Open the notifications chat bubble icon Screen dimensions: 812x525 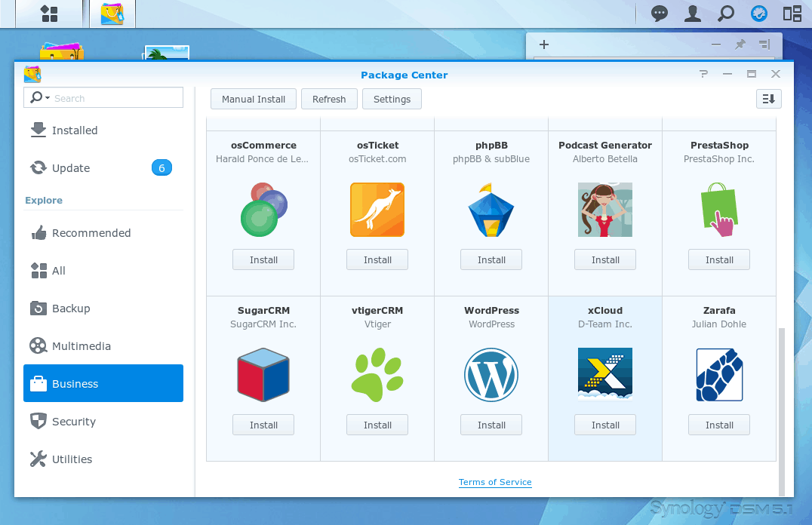tap(660, 14)
